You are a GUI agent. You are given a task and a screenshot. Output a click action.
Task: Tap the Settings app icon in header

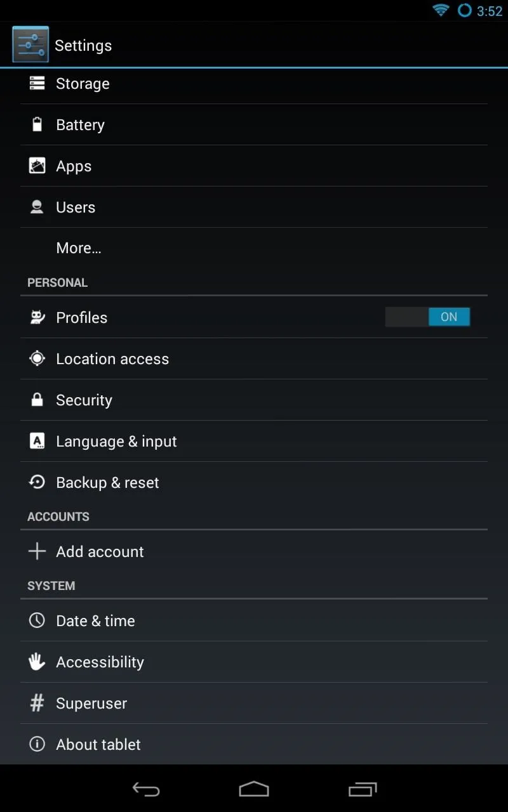(x=30, y=44)
